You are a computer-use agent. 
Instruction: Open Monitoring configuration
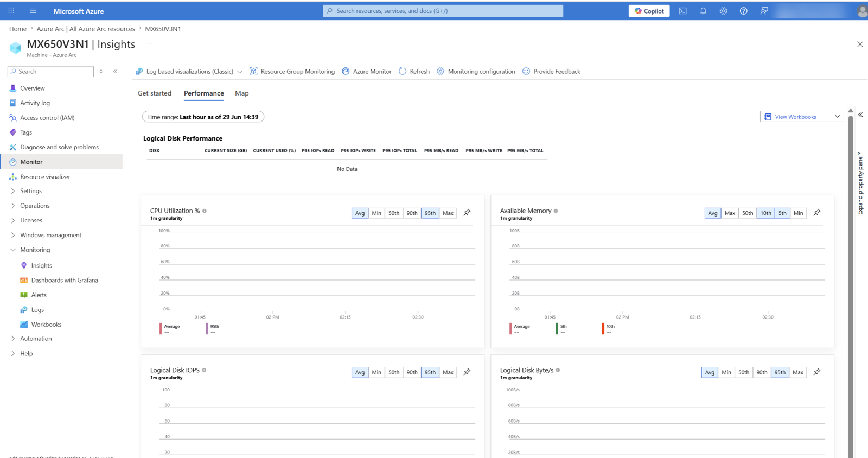(x=476, y=72)
